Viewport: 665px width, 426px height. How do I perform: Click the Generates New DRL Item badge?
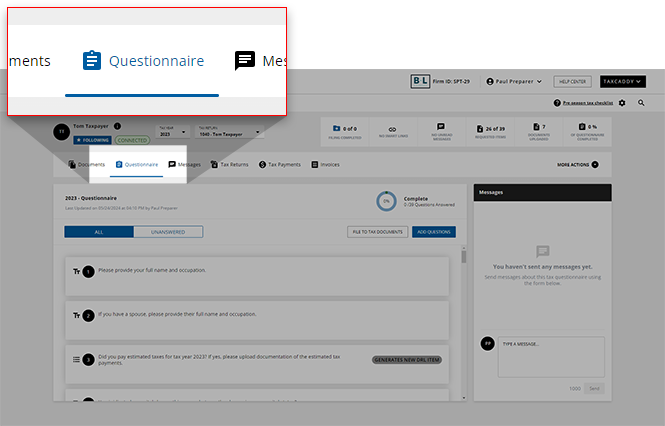click(x=407, y=360)
